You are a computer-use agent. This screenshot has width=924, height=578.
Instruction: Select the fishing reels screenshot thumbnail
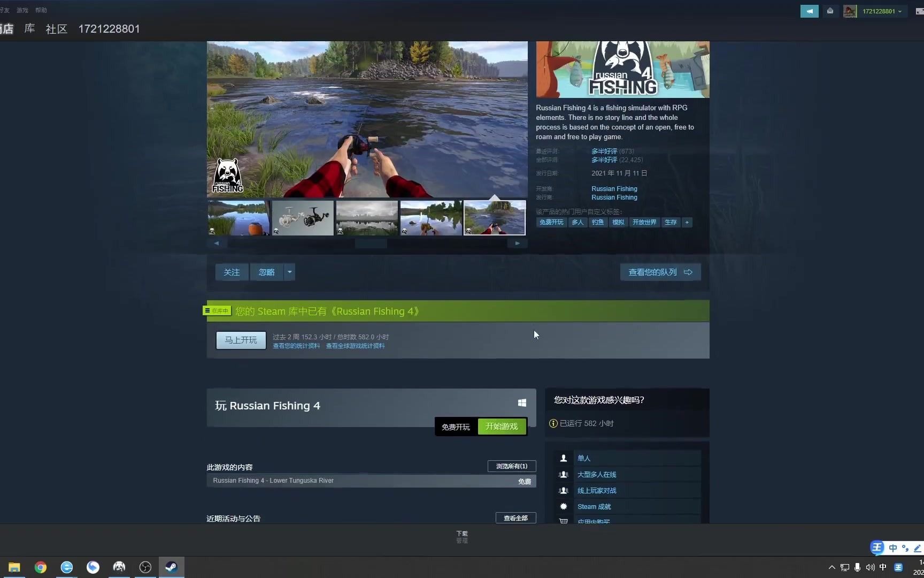(x=303, y=218)
